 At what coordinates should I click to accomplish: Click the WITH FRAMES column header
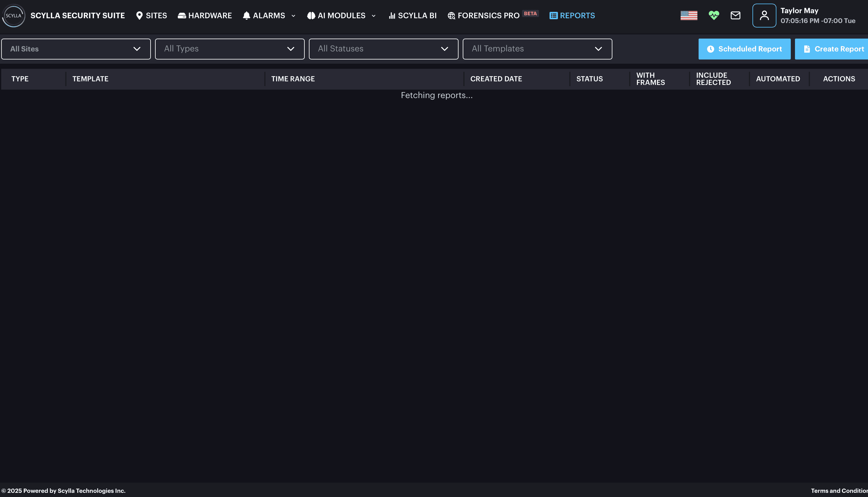click(650, 79)
